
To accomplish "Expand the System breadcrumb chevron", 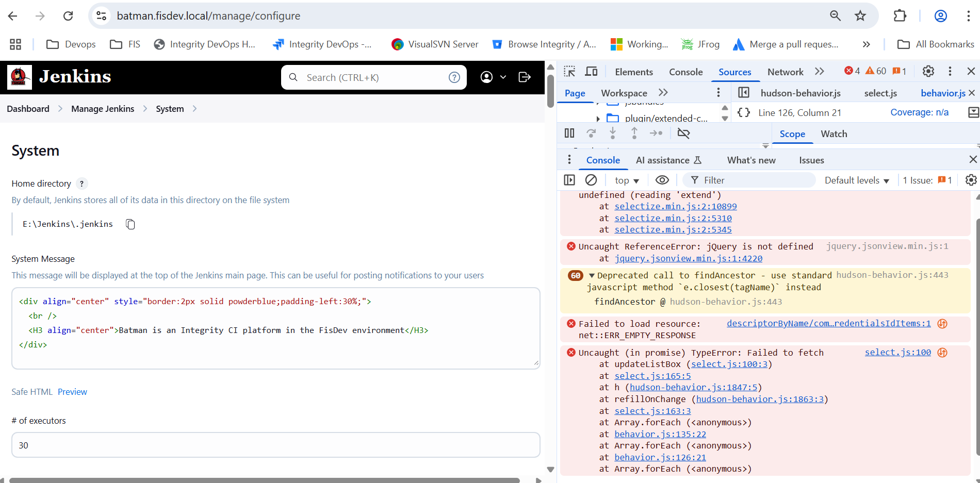I will pos(194,109).
